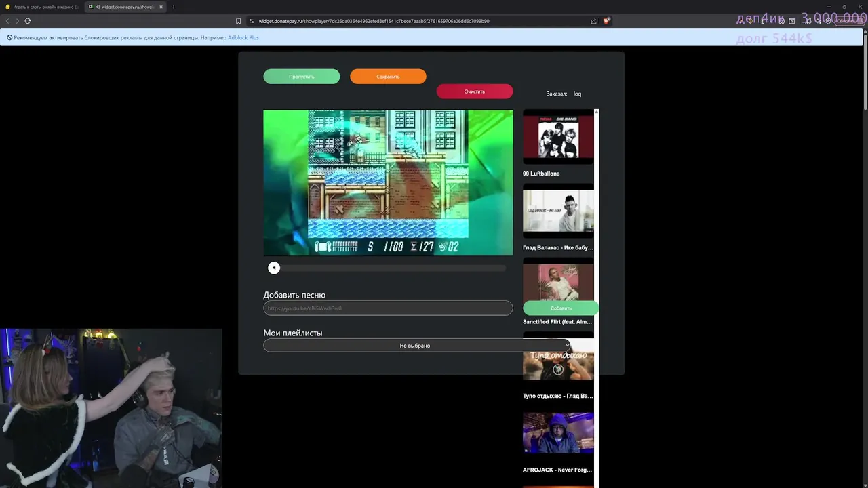Viewport: 868px width, 488px height.
Task: Click the playing video frame
Action: coord(388,182)
